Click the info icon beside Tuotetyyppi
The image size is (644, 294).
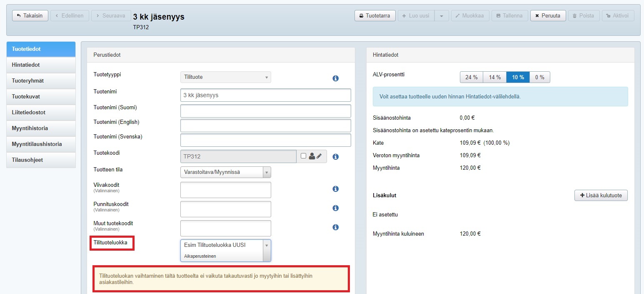(335, 78)
